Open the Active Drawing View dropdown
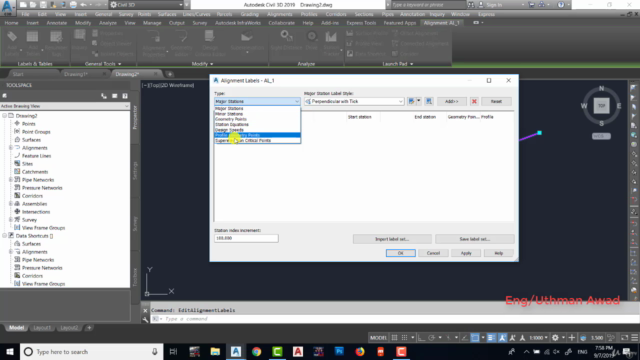Viewport: 640px width, 360px height. click(64, 106)
